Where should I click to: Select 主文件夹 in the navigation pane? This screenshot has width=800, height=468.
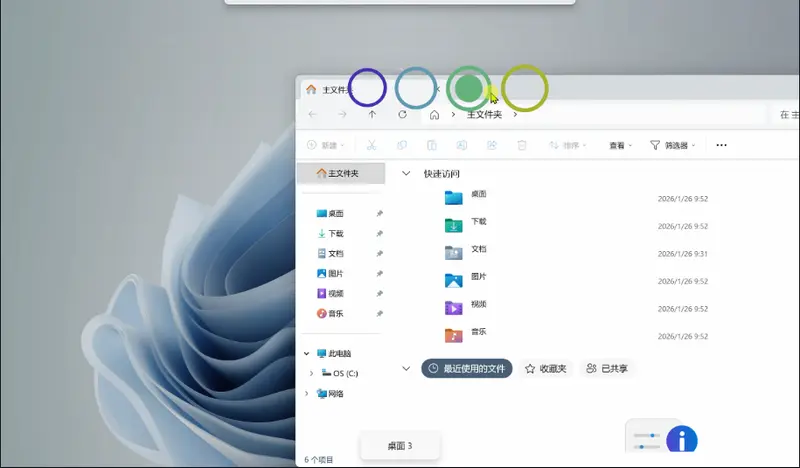pos(341,174)
